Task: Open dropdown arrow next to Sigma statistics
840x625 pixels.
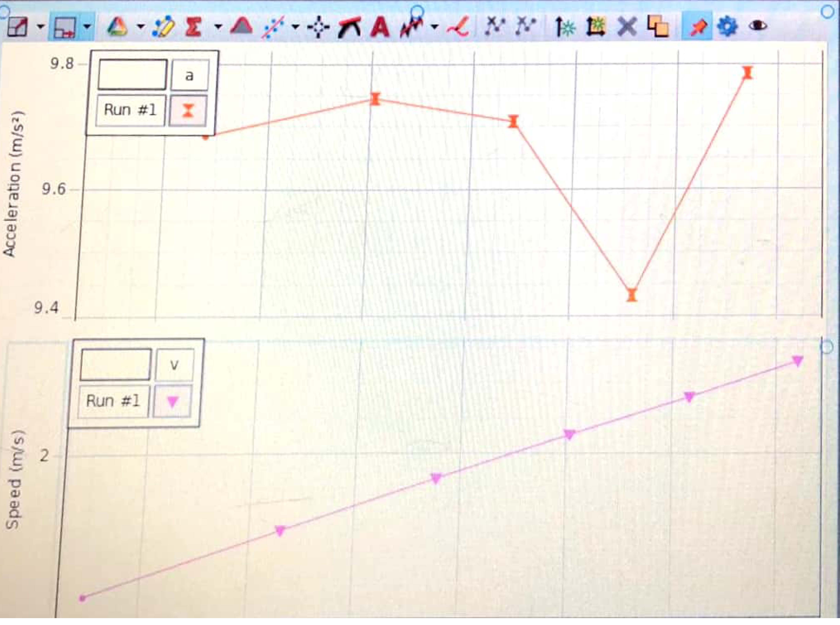Action: [x=218, y=26]
